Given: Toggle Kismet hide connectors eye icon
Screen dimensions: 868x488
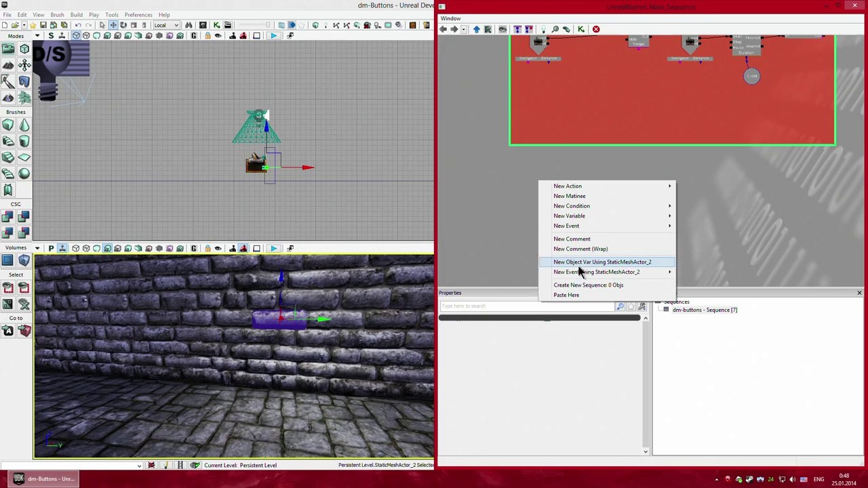Looking at the screenshot, I should tap(502, 29).
